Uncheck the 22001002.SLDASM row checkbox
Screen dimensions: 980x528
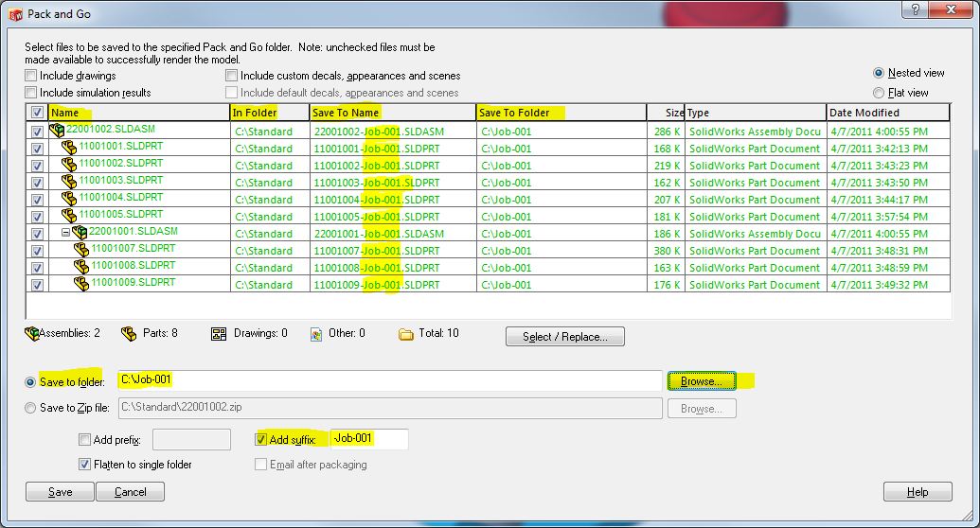tap(37, 132)
